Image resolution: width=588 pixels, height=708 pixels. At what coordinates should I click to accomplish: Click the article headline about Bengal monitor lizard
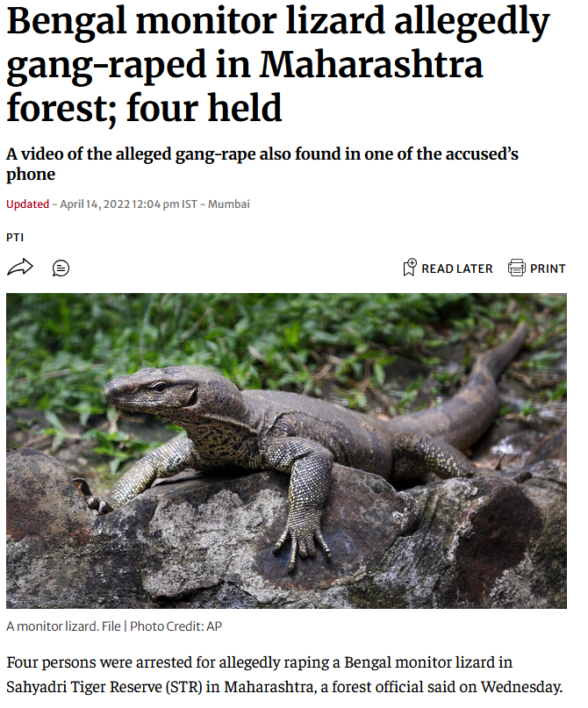(x=277, y=64)
